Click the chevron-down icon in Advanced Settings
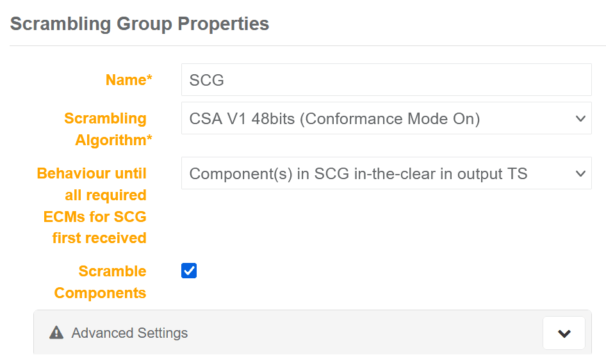 coord(564,333)
